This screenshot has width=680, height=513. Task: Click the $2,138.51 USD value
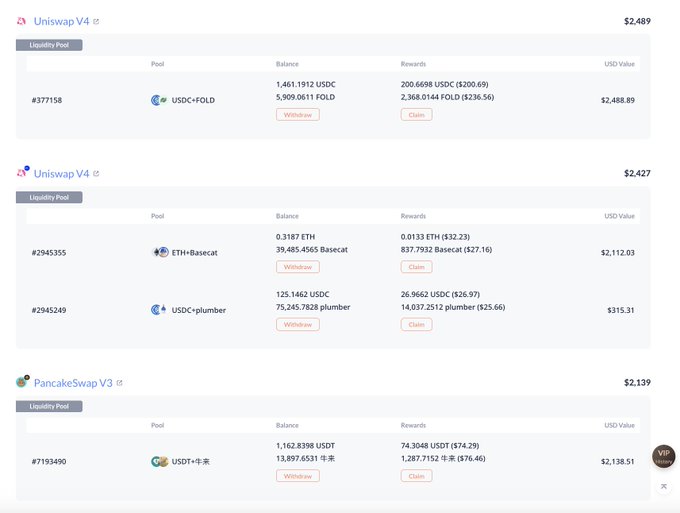tap(618, 461)
